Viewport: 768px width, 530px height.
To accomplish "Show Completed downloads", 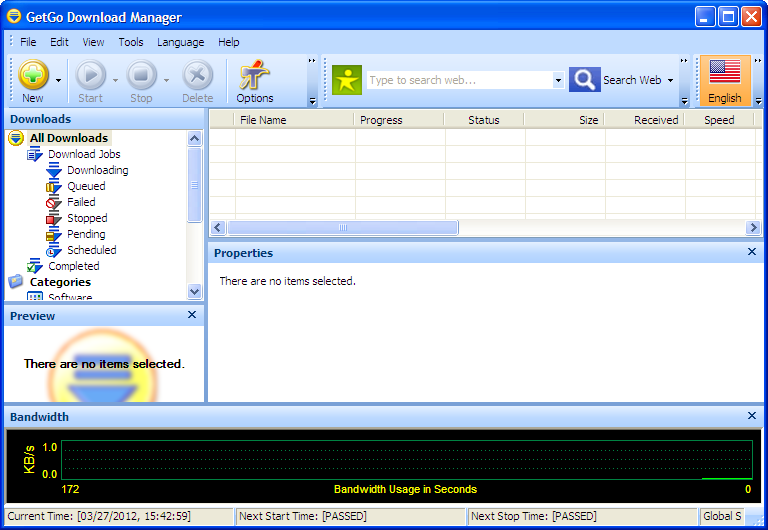I will 73,266.
